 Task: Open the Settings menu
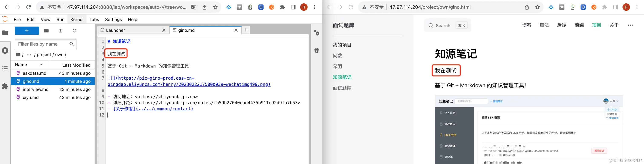113,20
